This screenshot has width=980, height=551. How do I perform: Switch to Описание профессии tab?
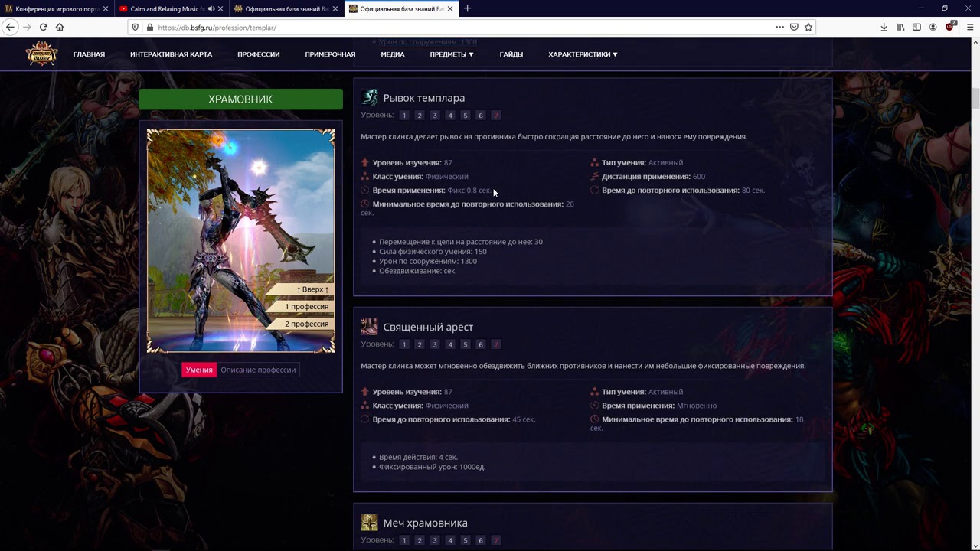click(258, 370)
